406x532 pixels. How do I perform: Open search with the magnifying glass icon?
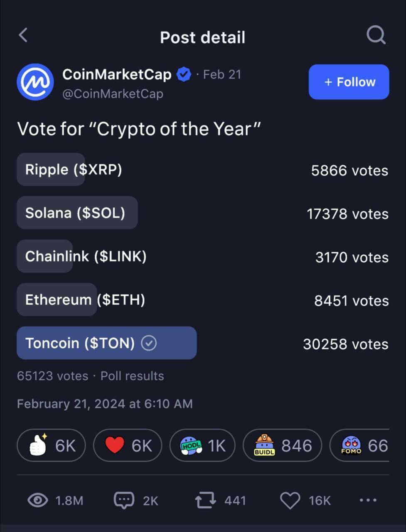pyautogui.click(x=376, y=35)
